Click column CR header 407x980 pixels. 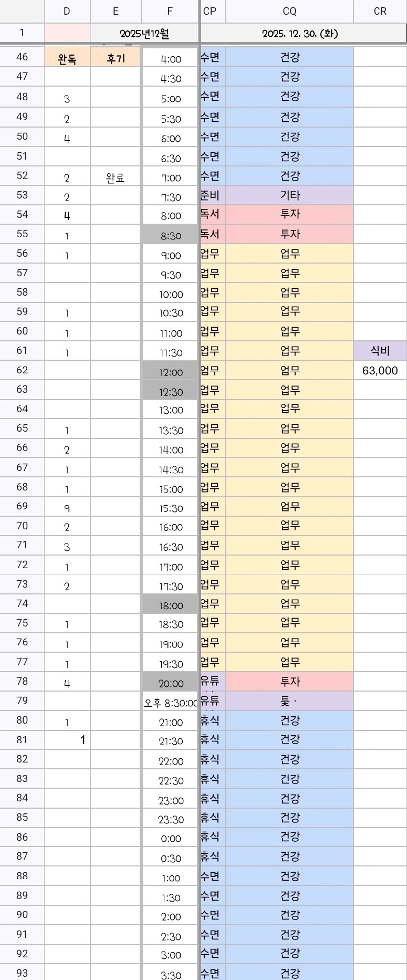[380, 11]
